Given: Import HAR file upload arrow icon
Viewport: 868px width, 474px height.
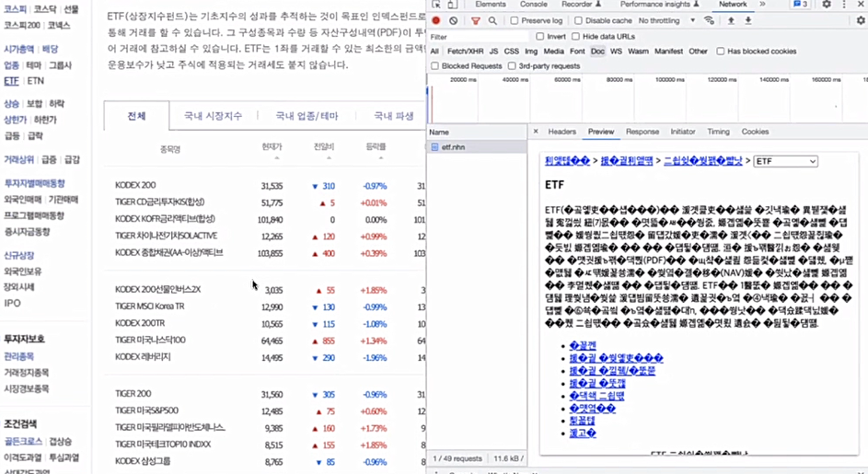Looking at the screenshot, I should point(731,20).
